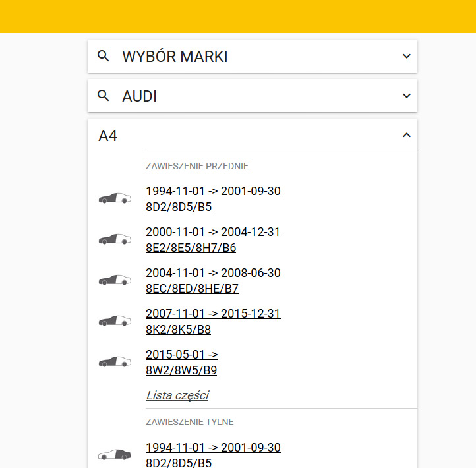This screenshot has width=476, height=468.
Task: Click the WYBÓR MARKI selector text
Action: click(x=175, y=57)
